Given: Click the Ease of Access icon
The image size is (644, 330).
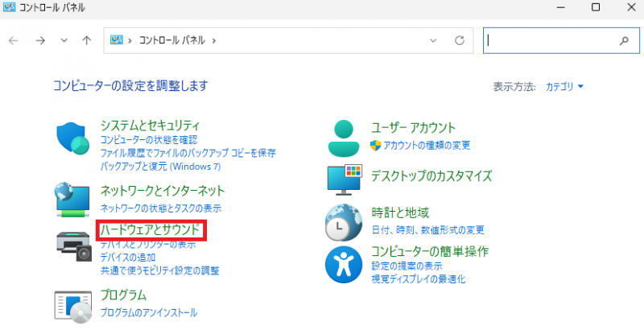Looking at the screenshot, I should click(345, 264).
